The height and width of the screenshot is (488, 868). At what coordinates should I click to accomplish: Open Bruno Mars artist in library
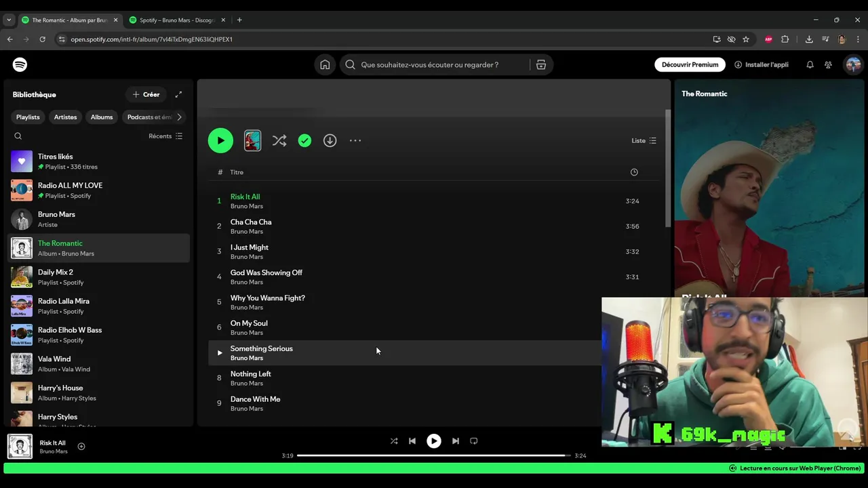(99, 220)
